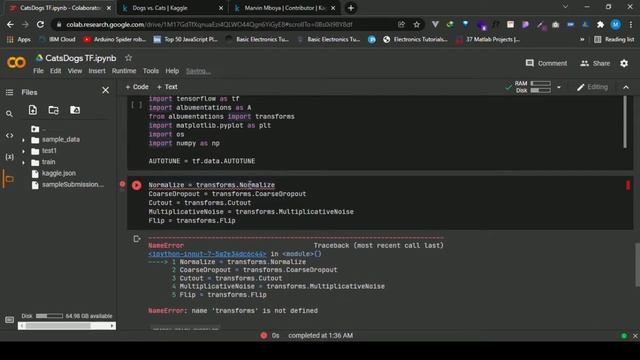Click the notebook vertical scrollbar
Viewport: 640px width, 360px height.
click(637, 265)
